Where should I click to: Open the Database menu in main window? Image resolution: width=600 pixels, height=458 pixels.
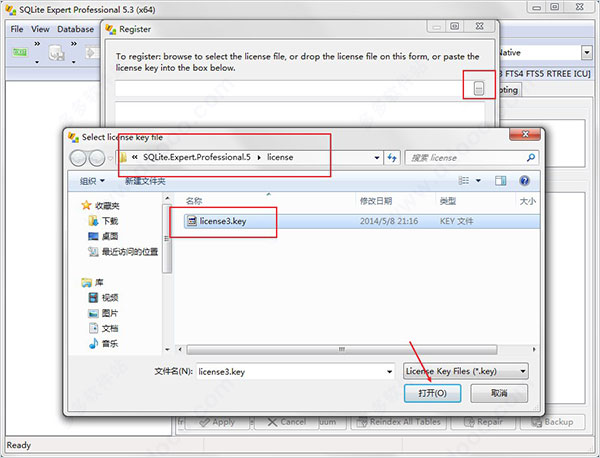click(x=75, y=29)
